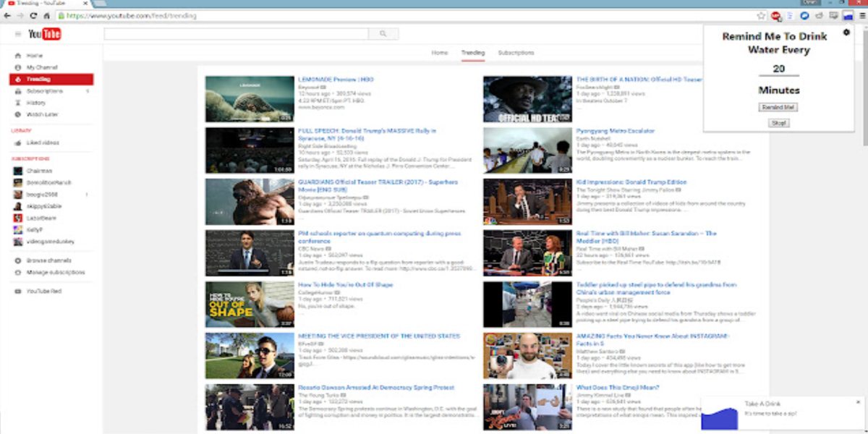Click the YouTube logo

45,34
